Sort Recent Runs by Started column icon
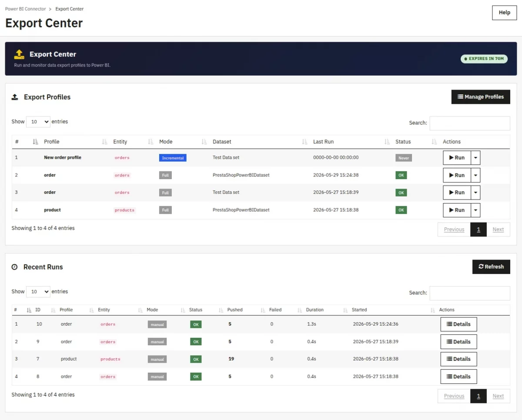Viewport: 522px width, 420px height. coord(433,310)
